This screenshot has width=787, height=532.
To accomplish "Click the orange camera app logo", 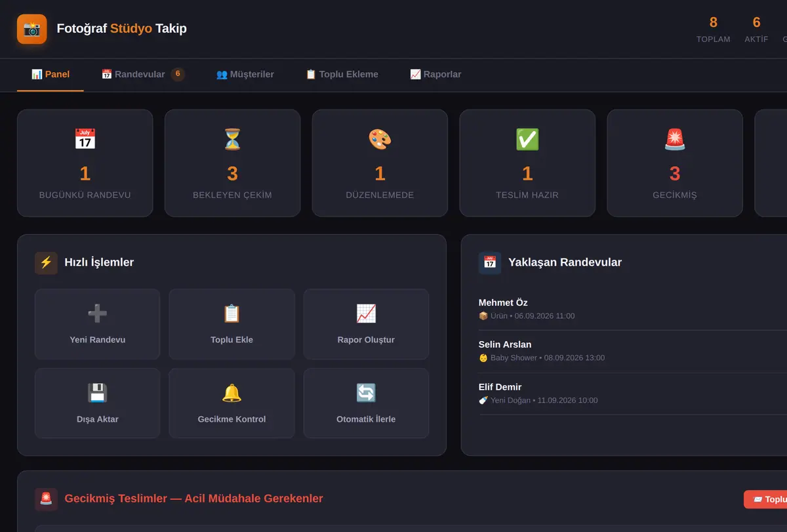I will tap(31, 29).
